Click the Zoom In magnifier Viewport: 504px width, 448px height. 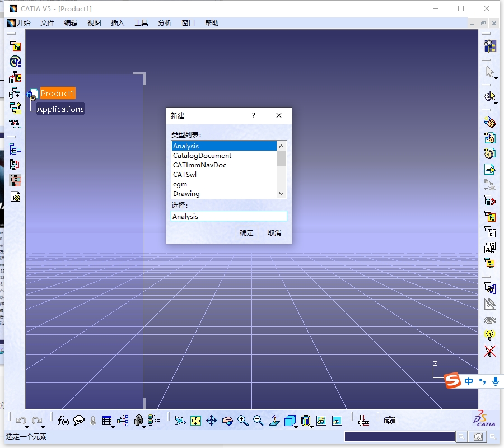(x=243, y=421)
